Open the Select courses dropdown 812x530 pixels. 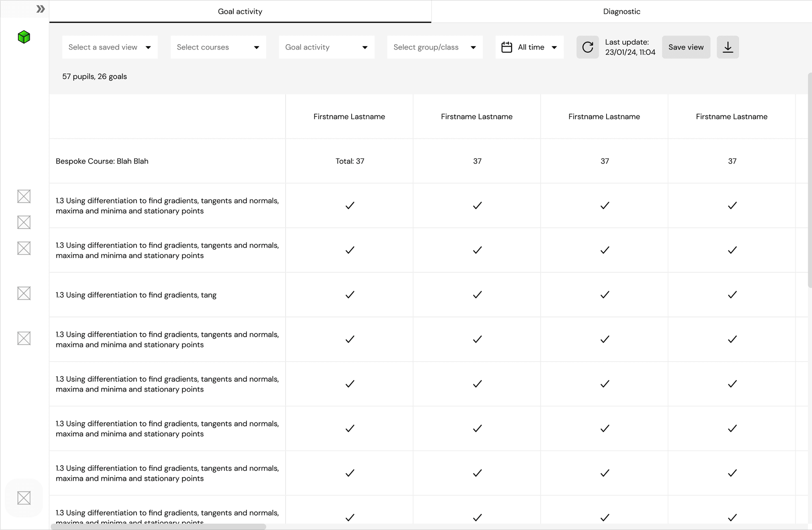coord(218,47)
